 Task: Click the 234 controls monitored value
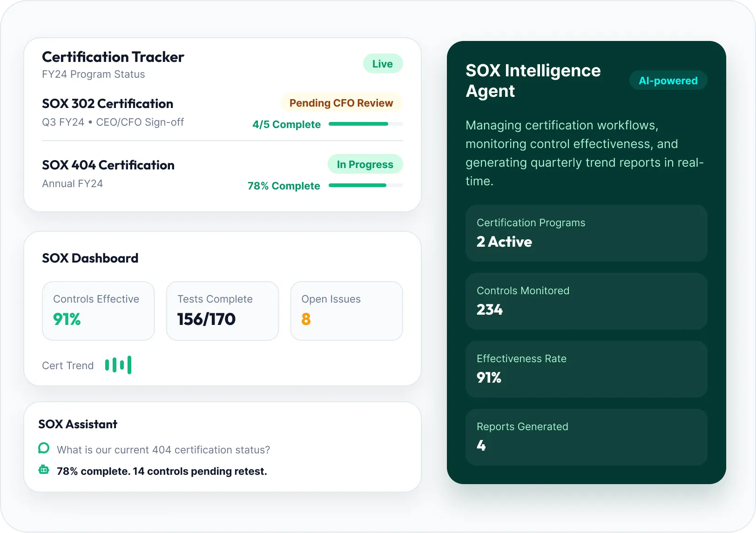(x=490, y=310)
